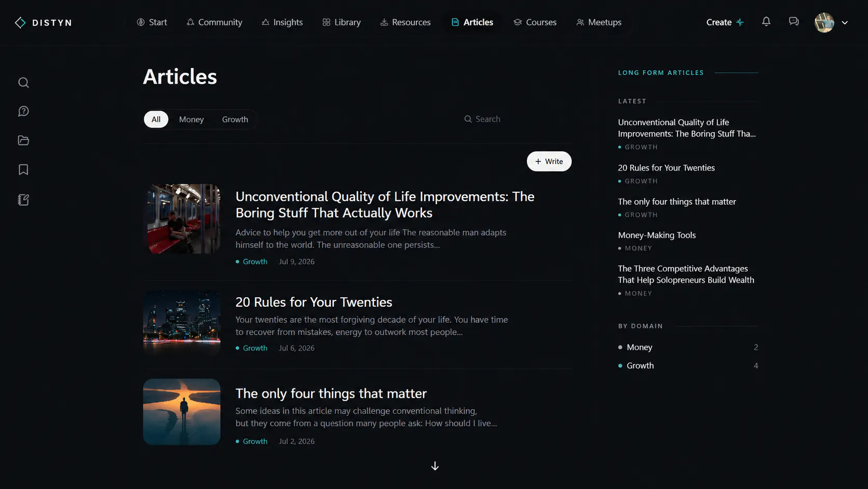Filter articles by Money pill
Viewport: 868px width, 489px height.
click(191, 119)
